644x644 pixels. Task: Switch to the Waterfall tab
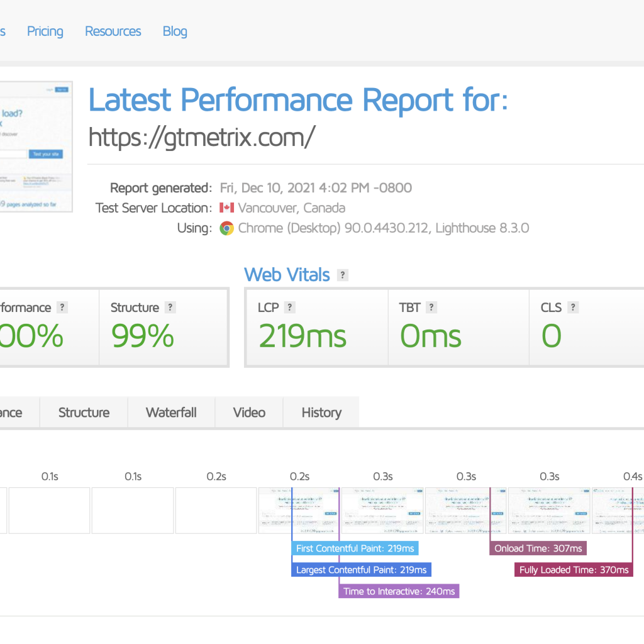171,413
